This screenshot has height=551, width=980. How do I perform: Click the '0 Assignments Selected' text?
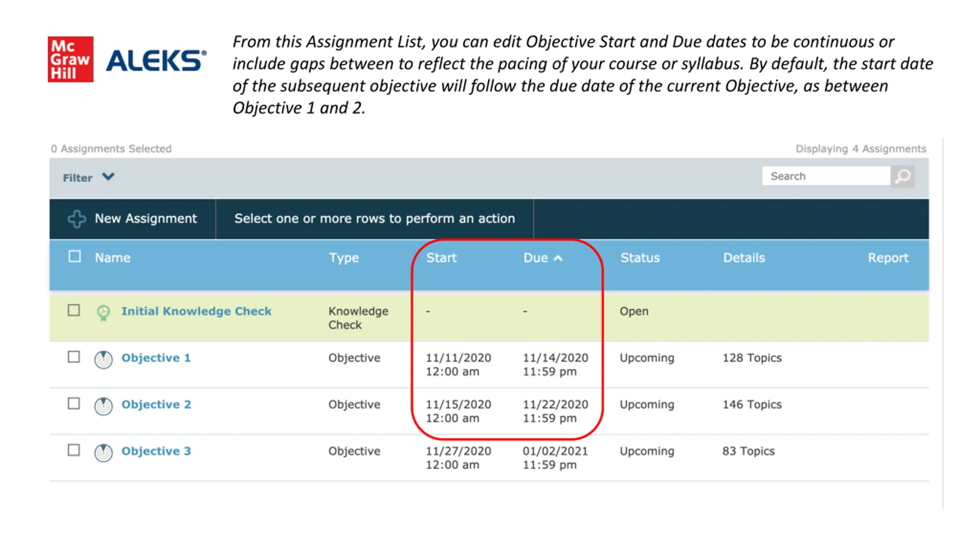pos(111,149)
